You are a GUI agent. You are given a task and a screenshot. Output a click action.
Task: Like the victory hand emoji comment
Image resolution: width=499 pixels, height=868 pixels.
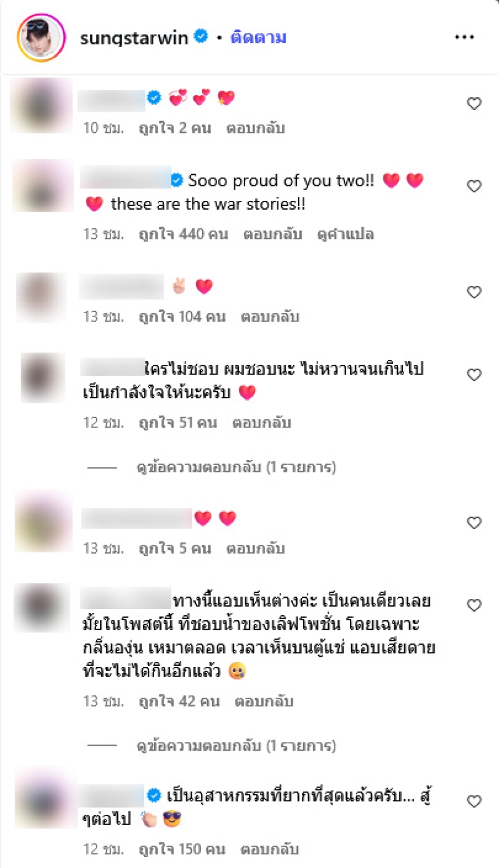475,292
